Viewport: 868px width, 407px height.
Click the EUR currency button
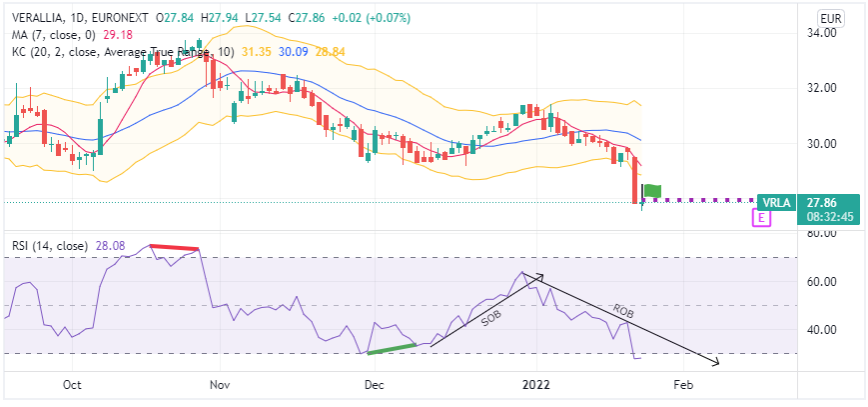830,19
